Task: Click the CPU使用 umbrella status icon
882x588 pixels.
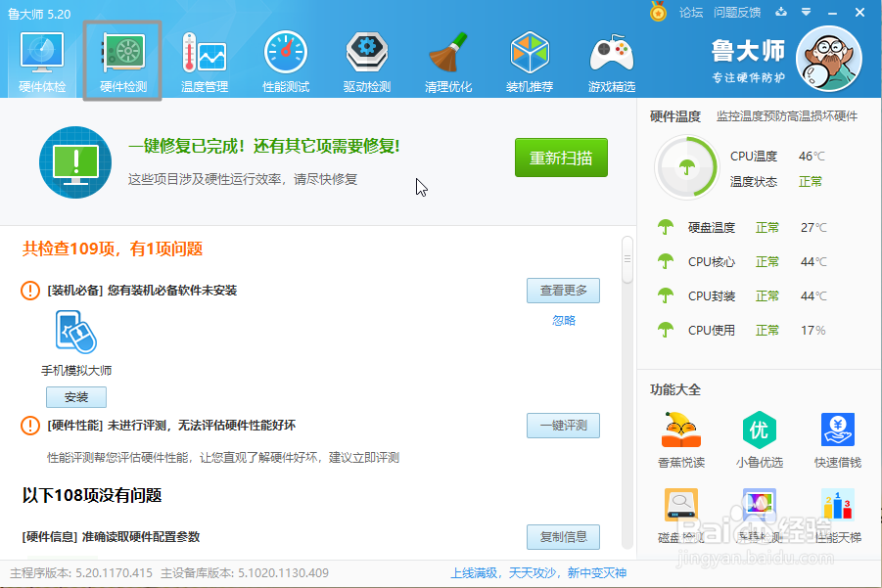Action: [x=666, y=330]
